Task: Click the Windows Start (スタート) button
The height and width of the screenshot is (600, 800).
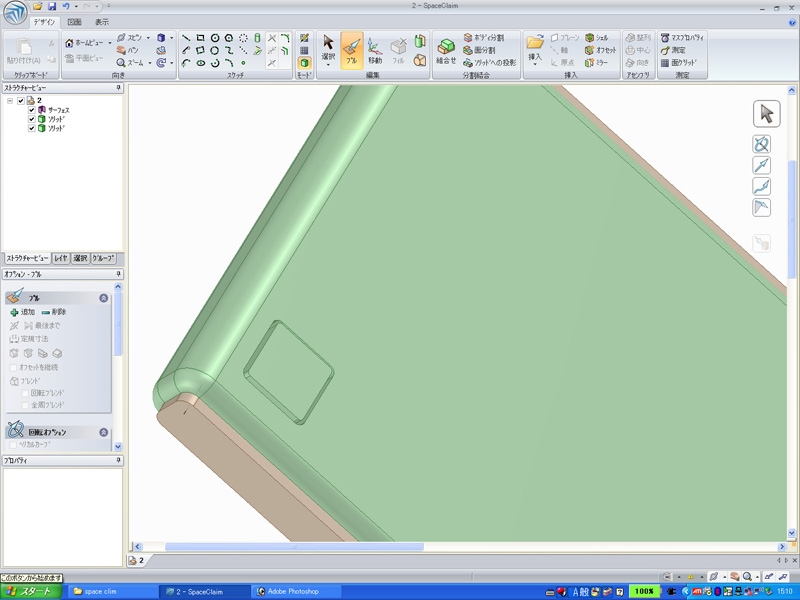Action: 29,591
